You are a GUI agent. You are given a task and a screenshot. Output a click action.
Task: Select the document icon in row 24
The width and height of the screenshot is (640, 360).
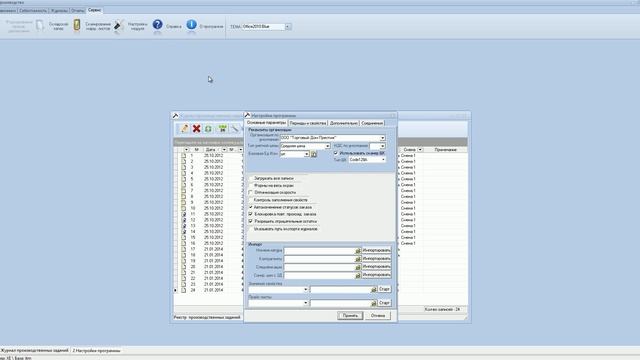tap(184, 290)
